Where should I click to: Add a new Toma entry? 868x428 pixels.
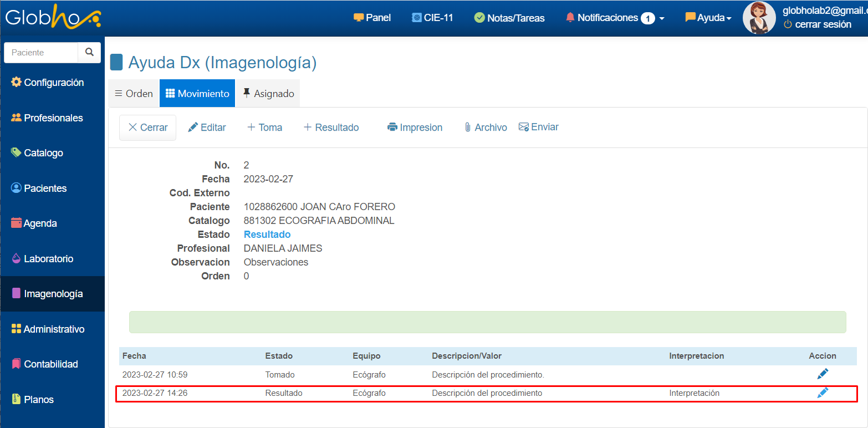(x=264, y=128)
